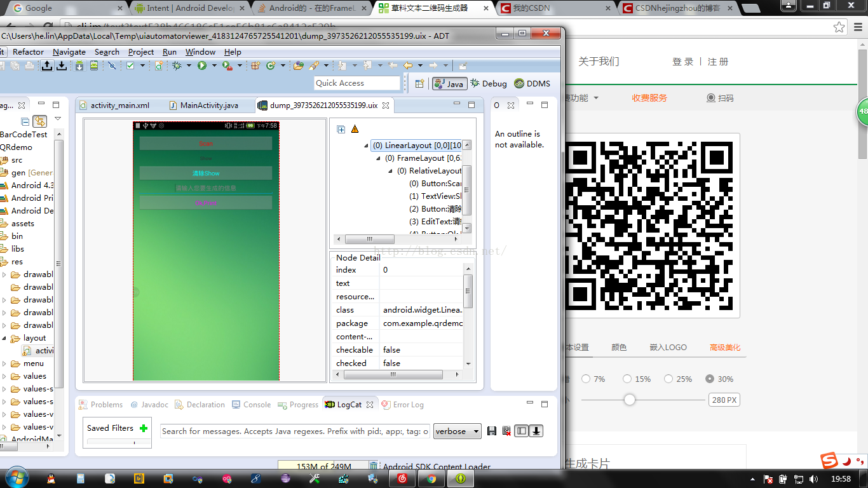Switch to the DDMS perspective
The height and width of the screenshot is (488, 868).
coord(532,83)
